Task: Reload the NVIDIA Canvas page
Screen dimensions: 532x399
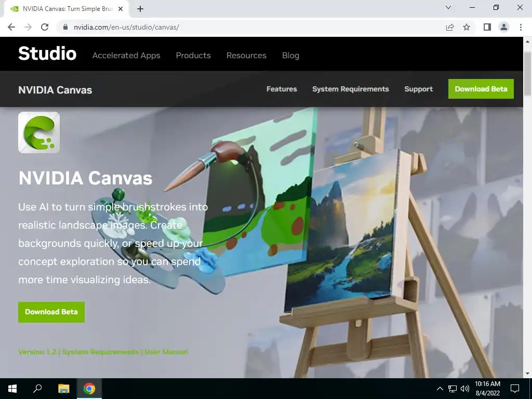Action: (x=45, y=27)
